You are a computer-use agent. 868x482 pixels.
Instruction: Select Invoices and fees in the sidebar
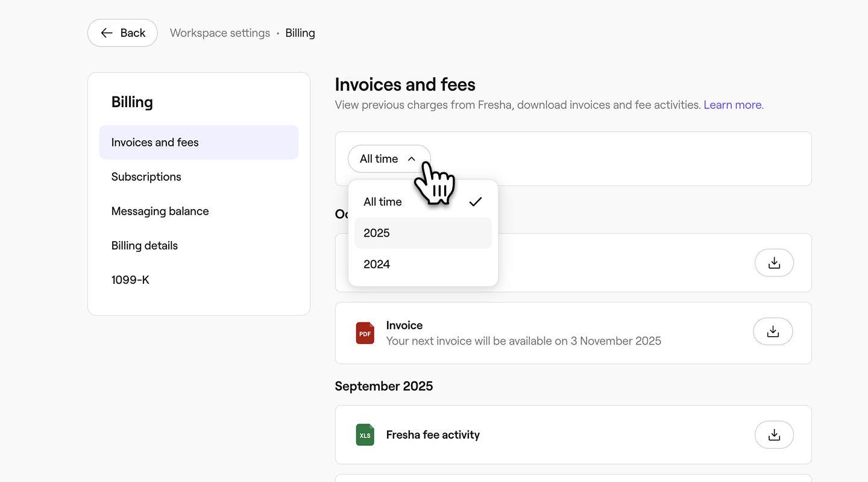[155, 142]
